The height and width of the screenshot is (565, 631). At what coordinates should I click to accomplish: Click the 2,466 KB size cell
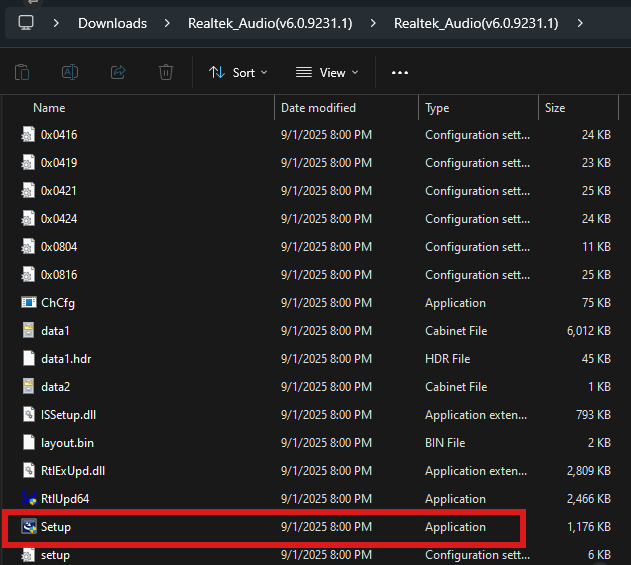(589, 499)
